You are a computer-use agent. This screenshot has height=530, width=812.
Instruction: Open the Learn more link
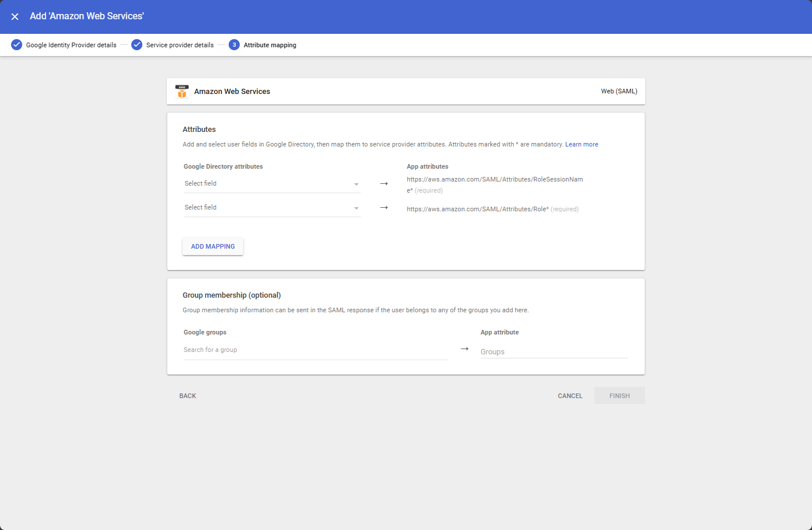pyautogui.click(x=582, y=144)
